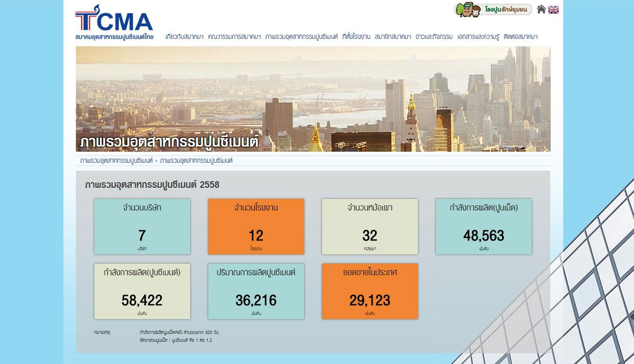Select ภาพรวมอุตสาหกรรมปูนซีเมนต์ in the navigation bar

tap(301, 37)
